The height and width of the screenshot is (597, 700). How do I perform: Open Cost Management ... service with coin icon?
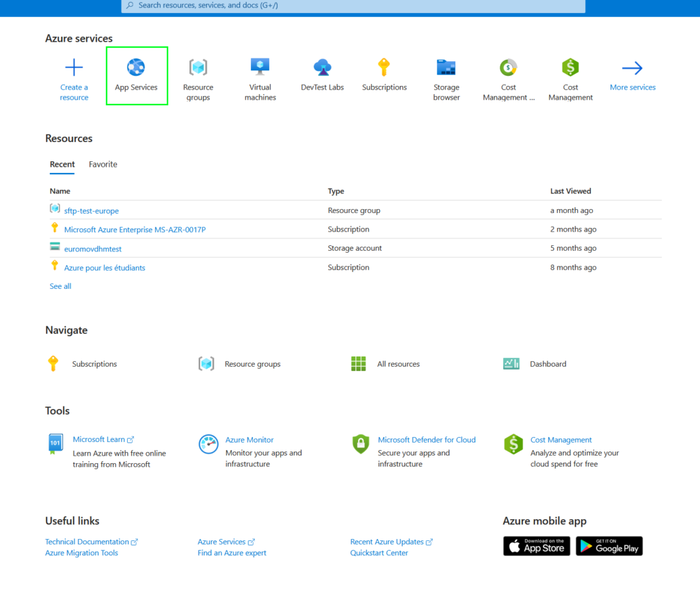tap(508, 68)
